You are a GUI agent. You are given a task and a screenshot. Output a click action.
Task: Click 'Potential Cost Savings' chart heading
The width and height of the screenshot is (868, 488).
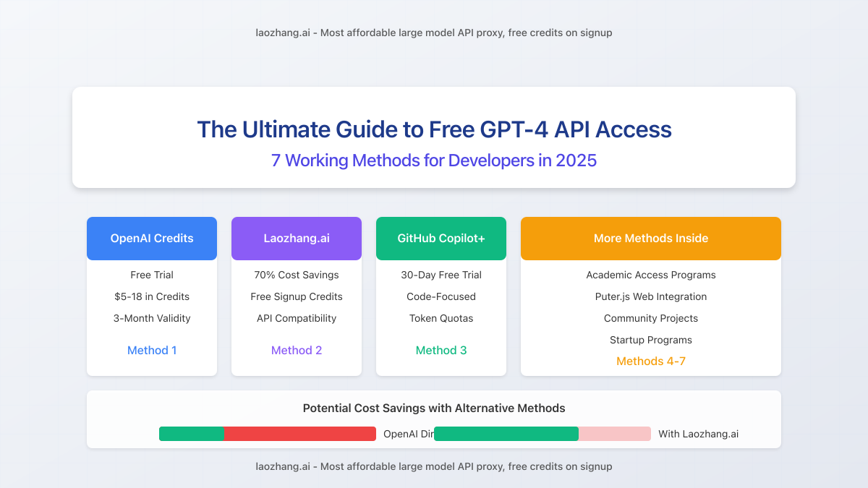tap(434, 408)
